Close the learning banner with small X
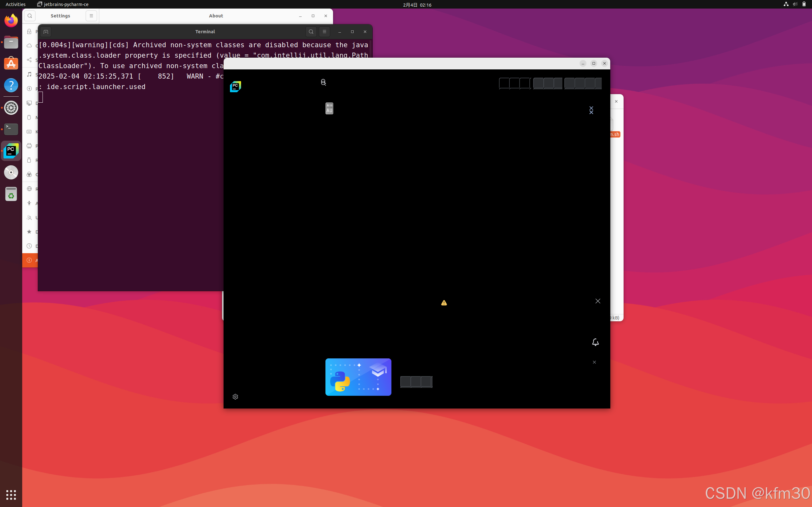 [594, 362]
